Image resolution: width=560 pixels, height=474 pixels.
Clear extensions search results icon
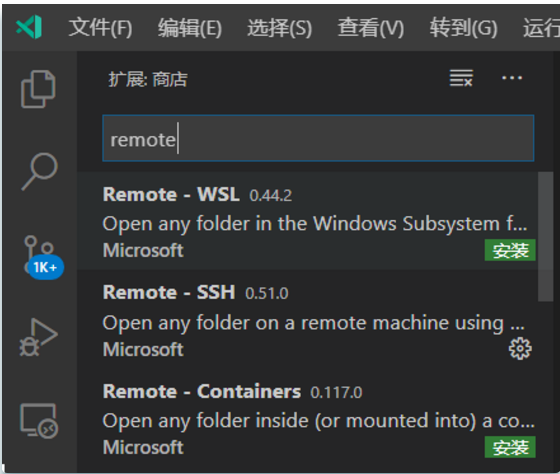tap(461, 78)
